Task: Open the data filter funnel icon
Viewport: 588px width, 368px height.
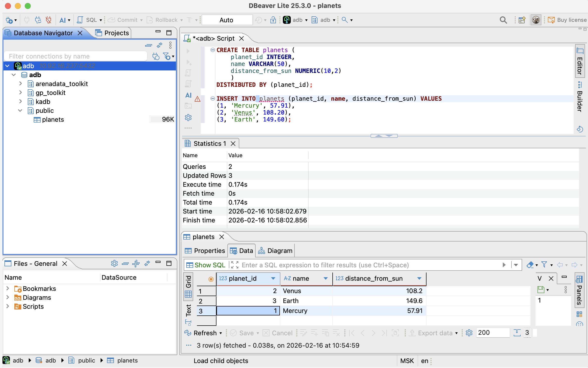Action: pyautogui.click(x=544, y=265)
